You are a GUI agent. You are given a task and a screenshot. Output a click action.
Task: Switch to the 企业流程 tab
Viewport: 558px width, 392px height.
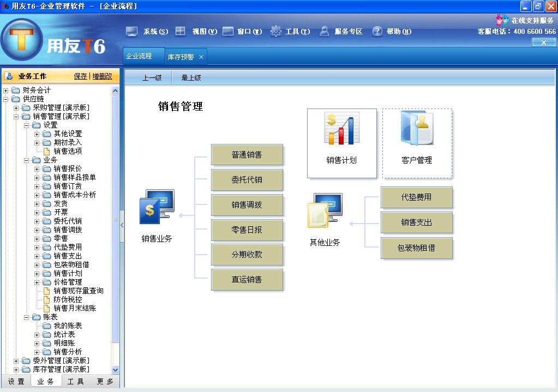point(144,56)
